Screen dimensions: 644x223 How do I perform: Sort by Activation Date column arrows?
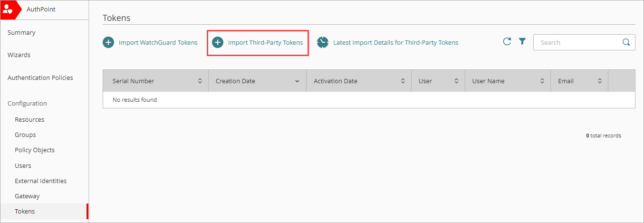click(403, 81)
